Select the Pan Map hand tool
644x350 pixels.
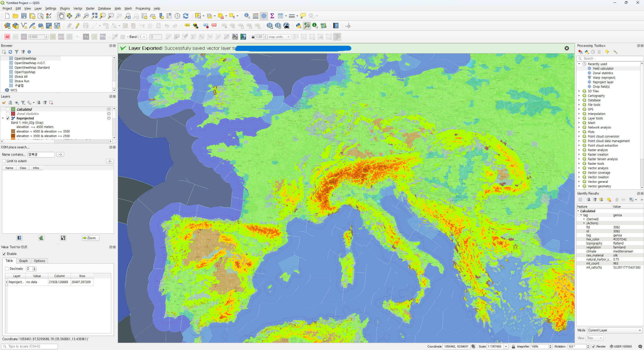tap(61, 16)
